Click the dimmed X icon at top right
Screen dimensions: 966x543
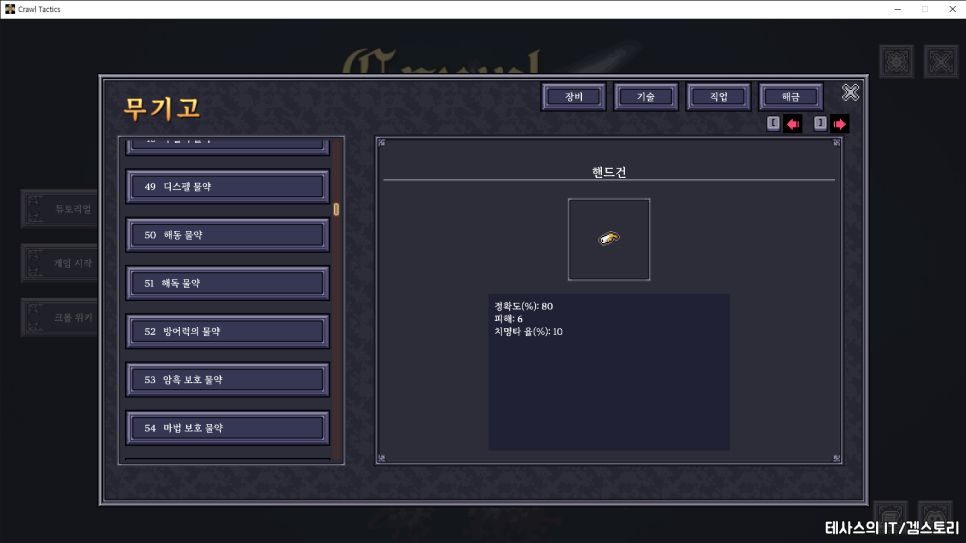pos(940,62)
